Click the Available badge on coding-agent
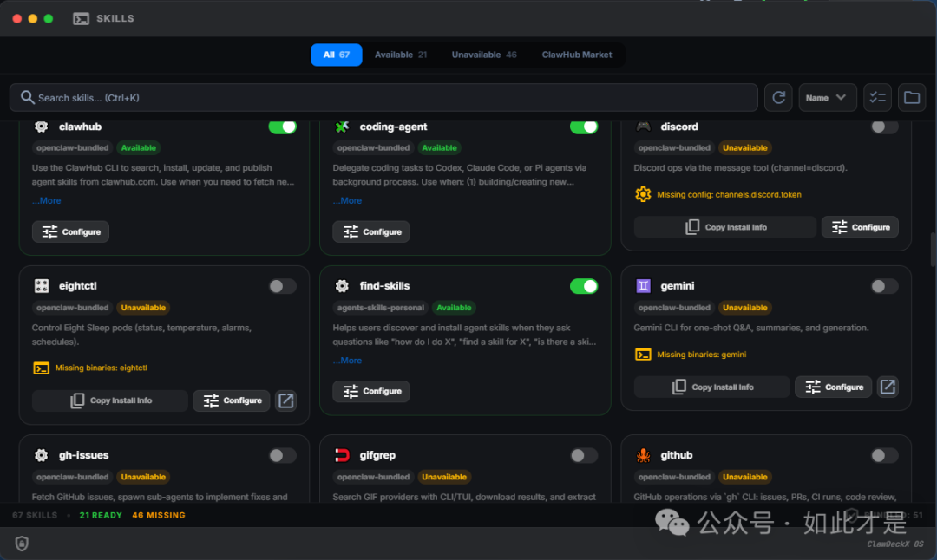Viewport: 937px width, 560px height. [x=439, y=148]
